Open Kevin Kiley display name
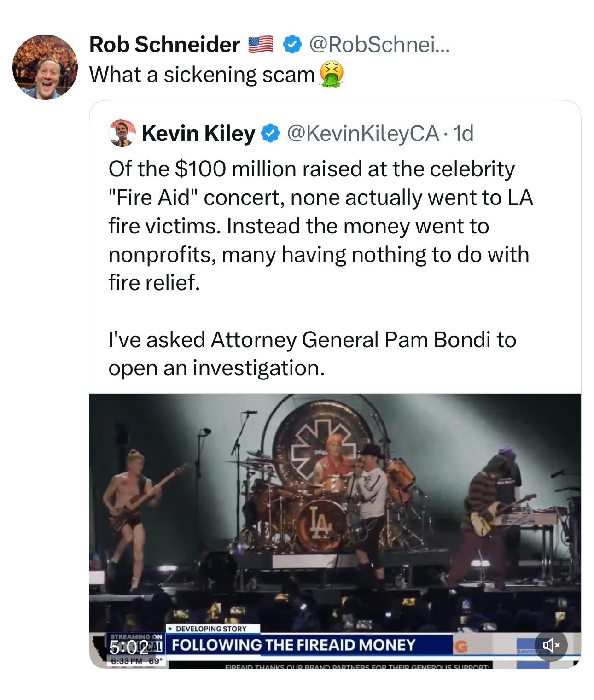 [198, 134]
